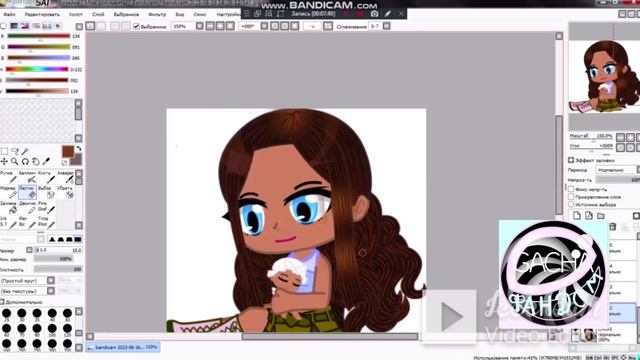Open the Выбранное menu
This screenshot has height=360, width=640.
tap(126, 14)
